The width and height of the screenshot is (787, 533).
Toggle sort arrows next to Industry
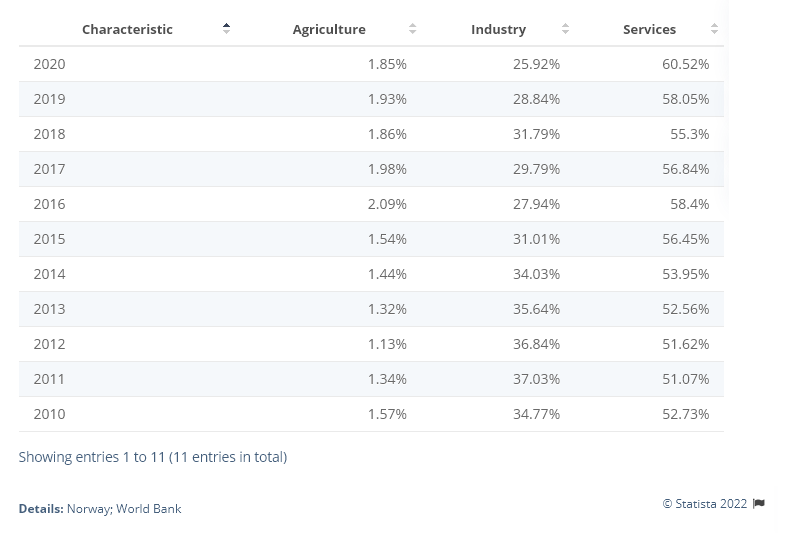[x=565, y=29]
